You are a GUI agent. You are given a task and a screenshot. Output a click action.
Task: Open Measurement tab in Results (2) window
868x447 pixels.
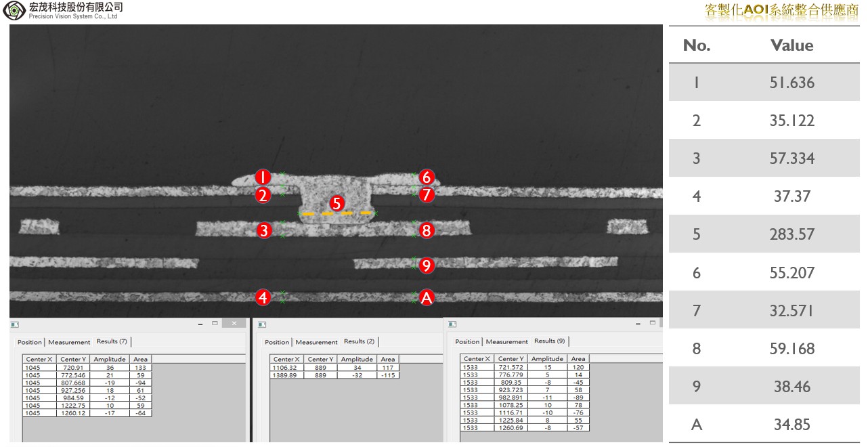tap(316, 342)
